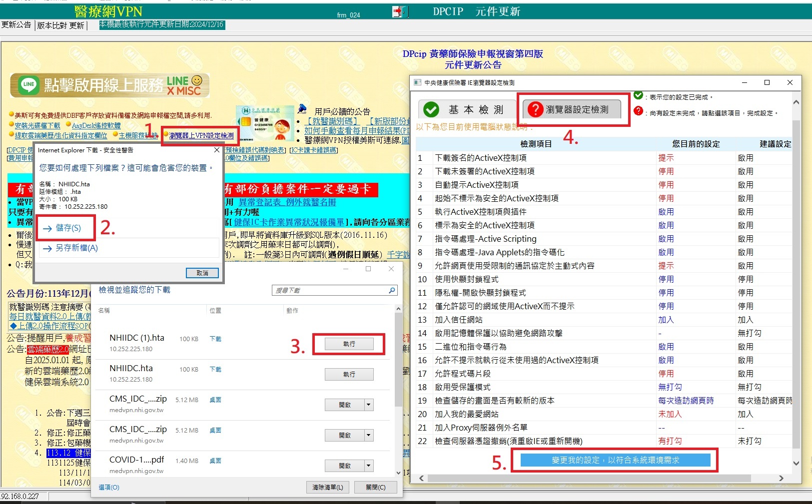Click the 瀏覽器上VPN設定檢測 link
Viewport: 812px width, 504px height.
click(x=201, y=135)
